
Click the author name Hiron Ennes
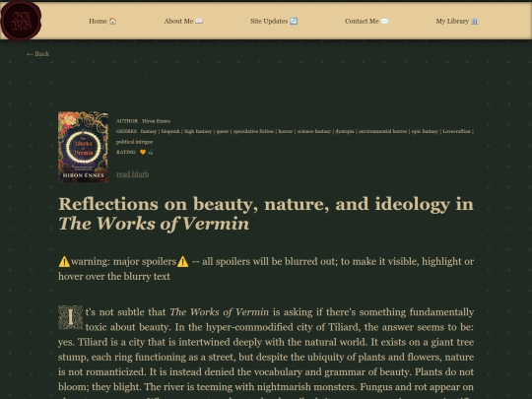coord(156,121)
